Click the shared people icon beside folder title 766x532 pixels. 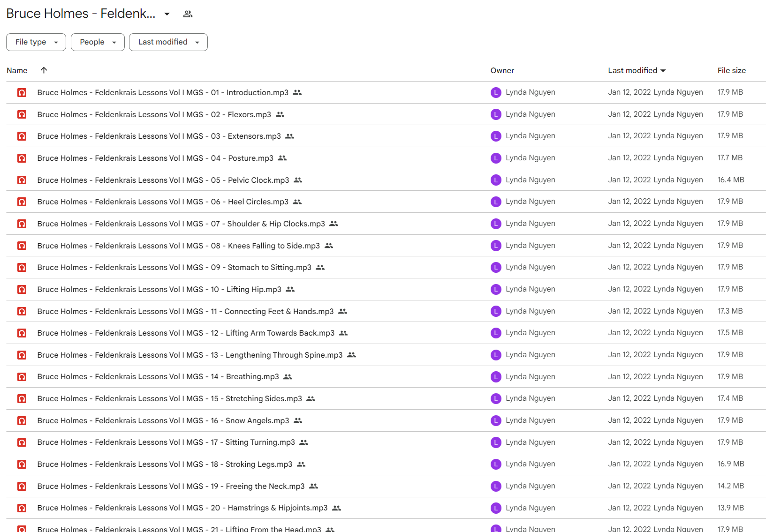188,14
